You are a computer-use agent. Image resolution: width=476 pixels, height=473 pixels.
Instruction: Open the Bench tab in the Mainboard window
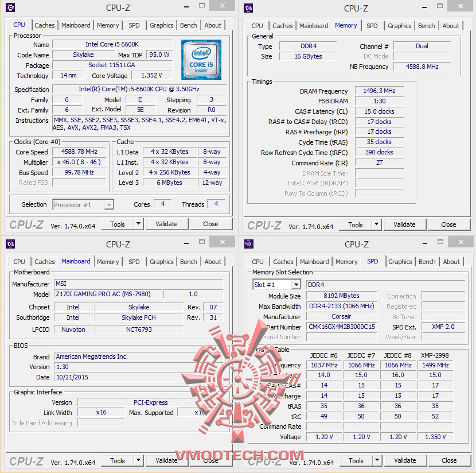189,262
